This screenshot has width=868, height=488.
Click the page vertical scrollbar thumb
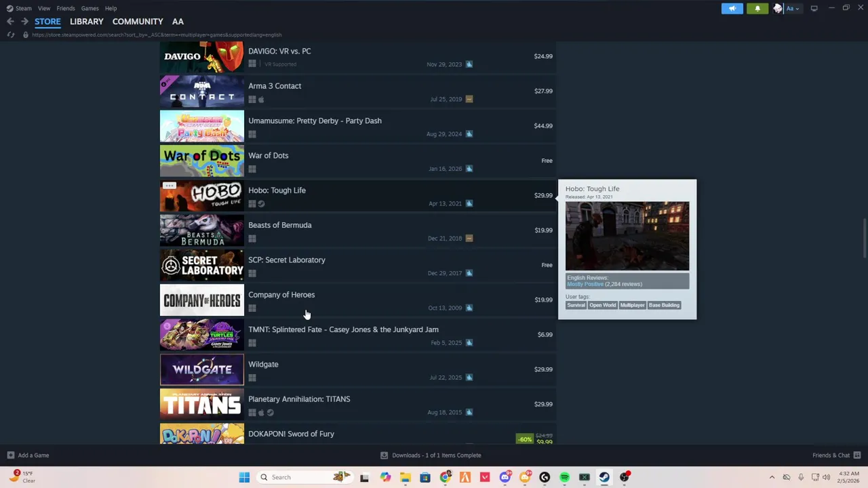pyautogui.click(x=864, y=239)
